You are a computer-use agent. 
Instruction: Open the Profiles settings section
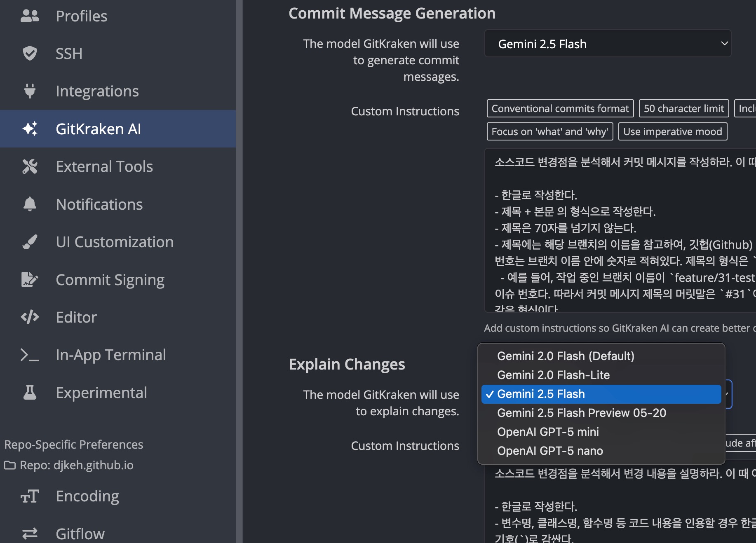[x=81, y=16]
